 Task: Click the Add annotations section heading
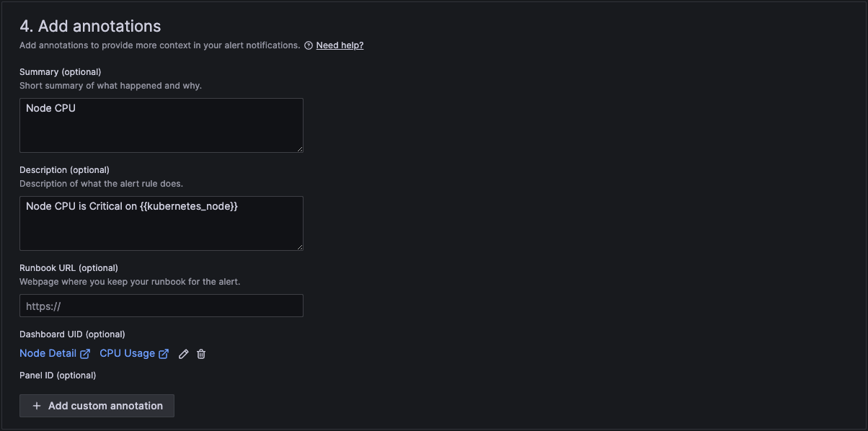(x=89, y=25)
